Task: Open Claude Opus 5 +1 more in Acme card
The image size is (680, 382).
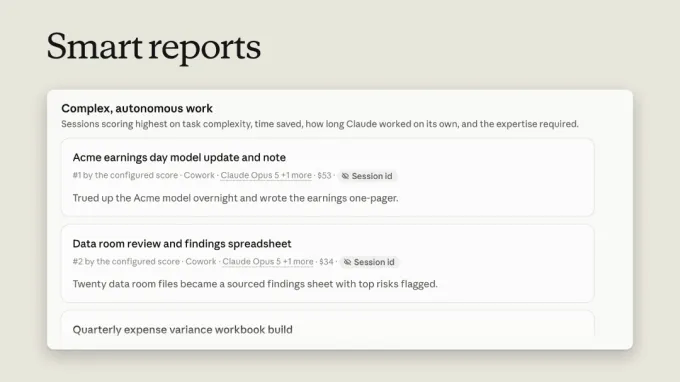Action: pos(266,175)
